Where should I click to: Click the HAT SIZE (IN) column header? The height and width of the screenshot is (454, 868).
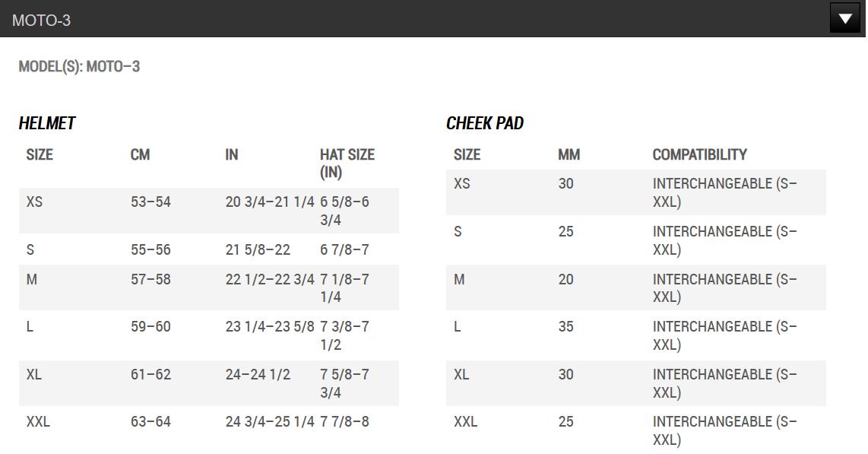click(x=347, y=164)
